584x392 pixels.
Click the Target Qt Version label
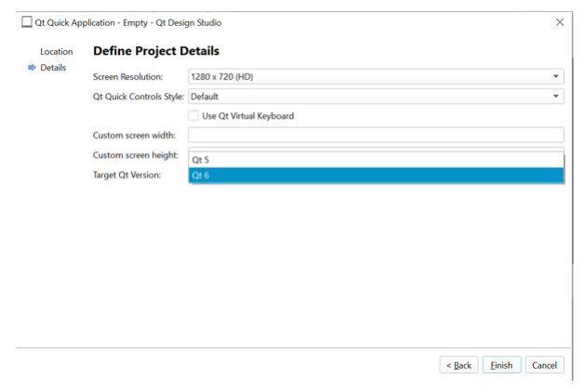tap(127, 175)
